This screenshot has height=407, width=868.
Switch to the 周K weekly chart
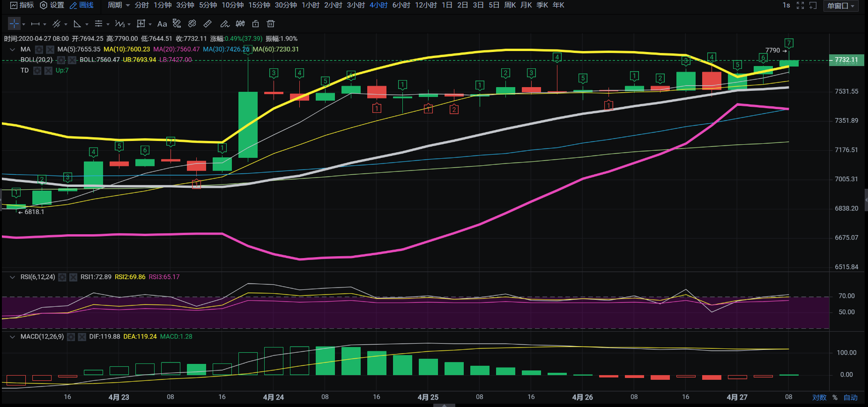click(x=510, y=5)
